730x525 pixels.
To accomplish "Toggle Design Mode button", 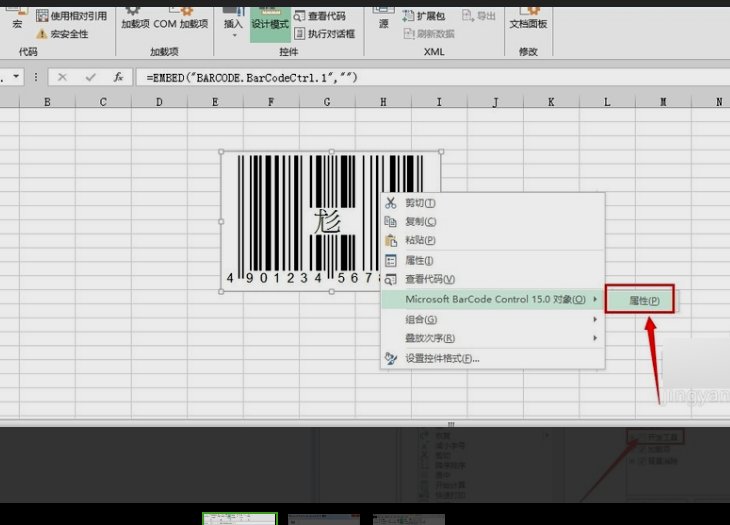I will (270, 24).
